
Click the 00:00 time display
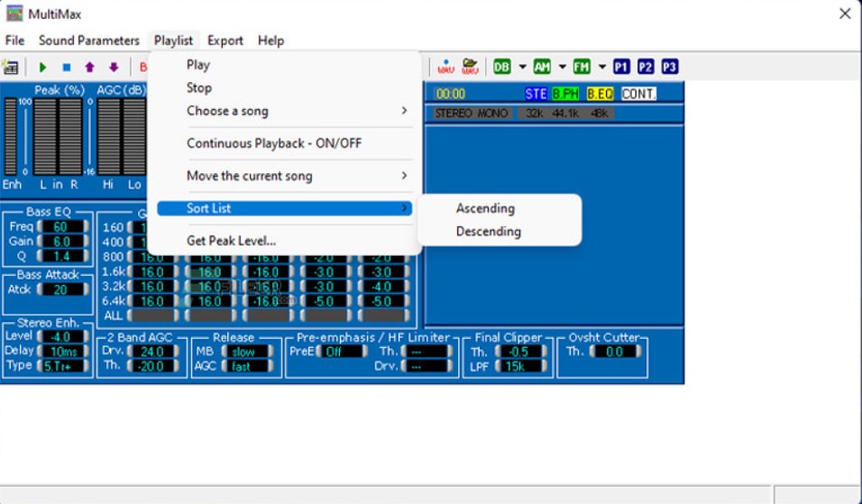point(451,94)
